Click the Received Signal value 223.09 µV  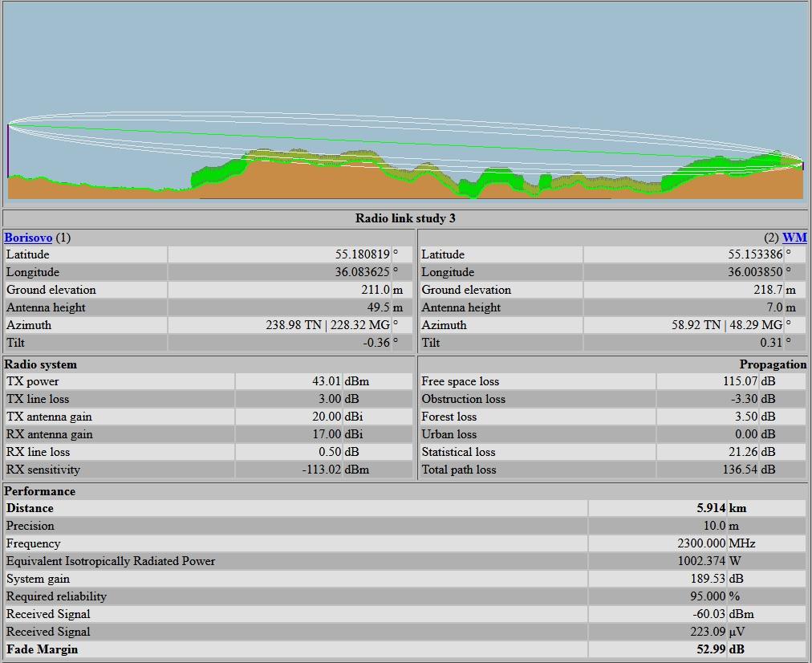click(x=708, y=632)
